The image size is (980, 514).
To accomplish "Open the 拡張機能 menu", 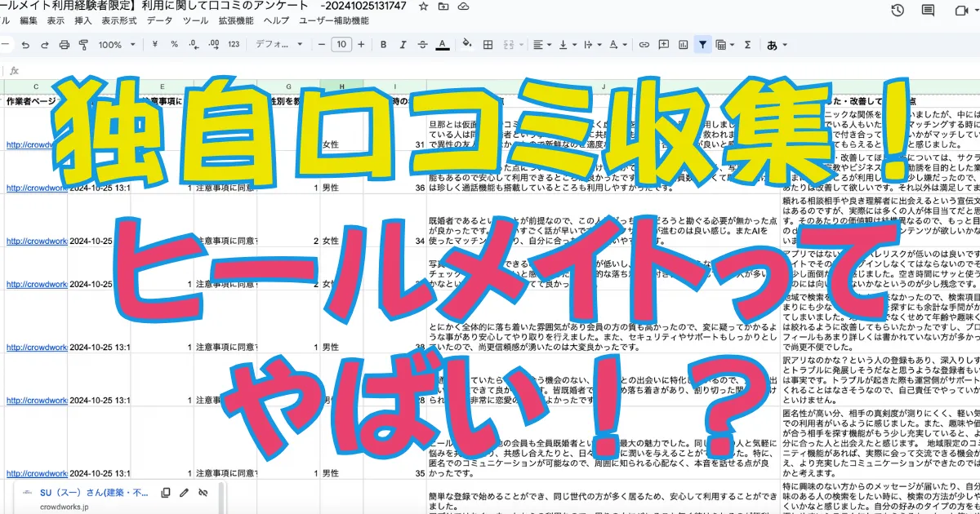I will pyautogui.click(x=236, y=20).
